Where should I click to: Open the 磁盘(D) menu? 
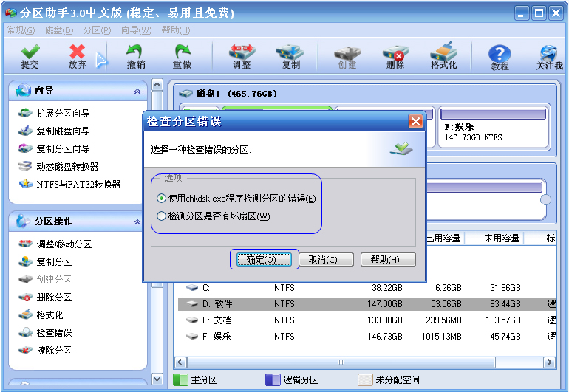59,30
